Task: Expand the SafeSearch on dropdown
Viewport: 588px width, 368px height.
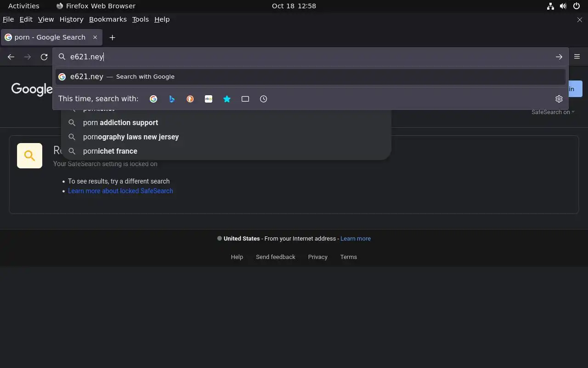Action: pos(553,112)
